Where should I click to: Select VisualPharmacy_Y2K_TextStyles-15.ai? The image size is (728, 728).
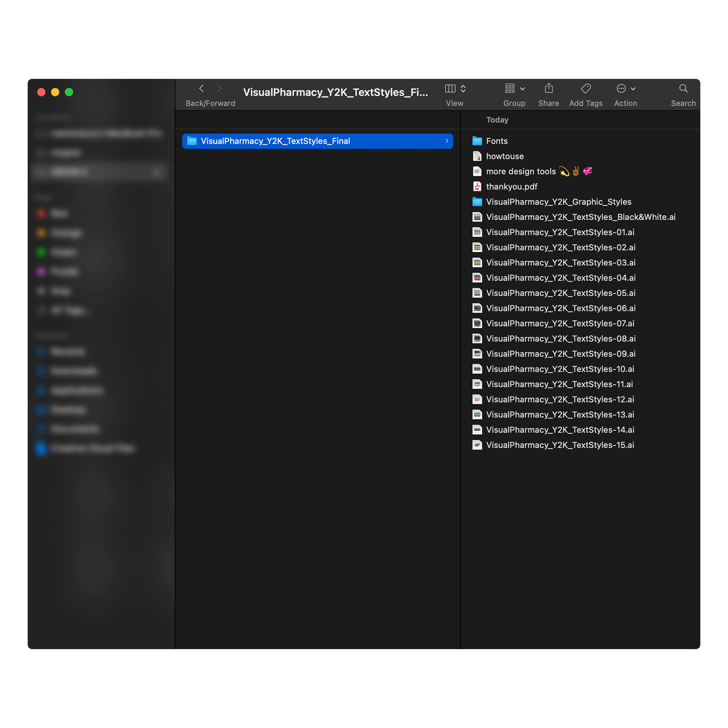[x=560, y=445]
